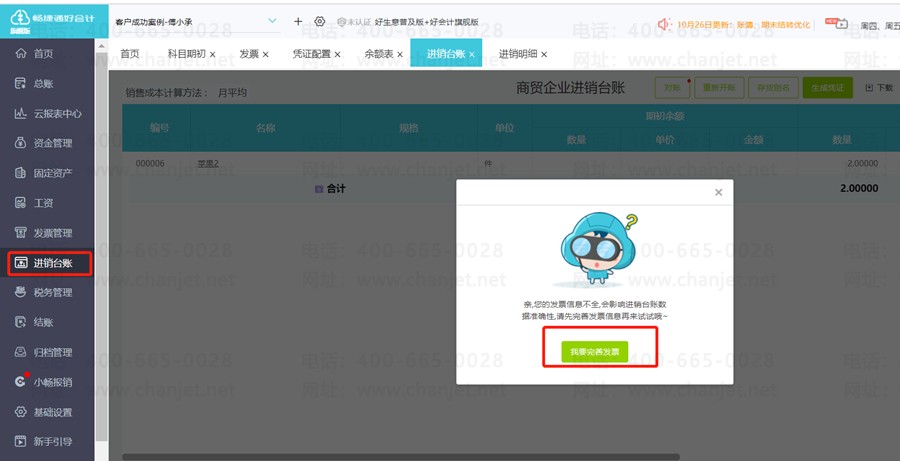Click the 好生意普及版+好会计旗舰版 text
The image size is (900, 461).
pyautogui.click(x=426, y=22)
